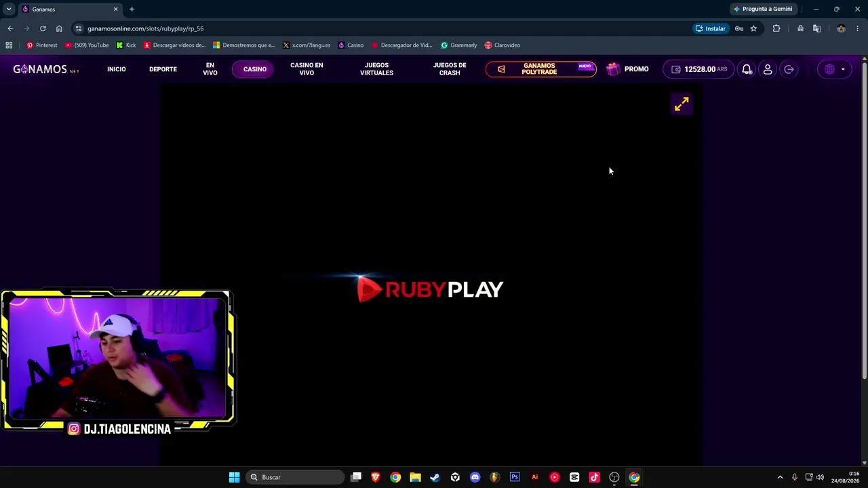
Task: Open the Casino bookmark
Action: point(351,45)
